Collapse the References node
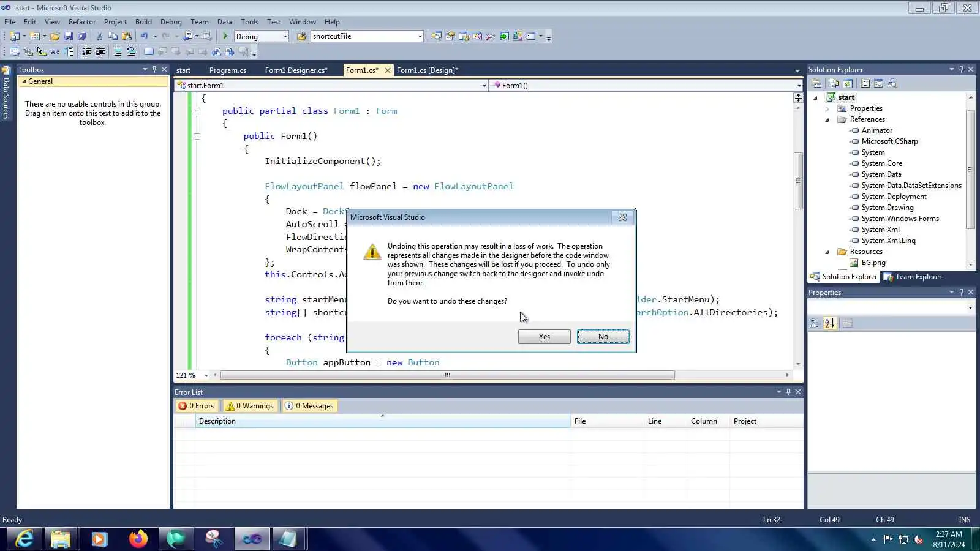The width and height of the screenshot is (980, 551). click(x=827, y=119)
